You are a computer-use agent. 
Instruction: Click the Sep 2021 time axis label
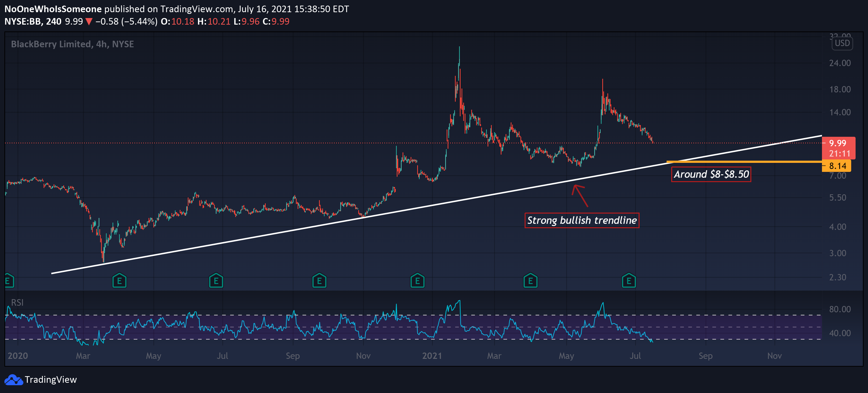pyautogui.click(x=706, y=356)
